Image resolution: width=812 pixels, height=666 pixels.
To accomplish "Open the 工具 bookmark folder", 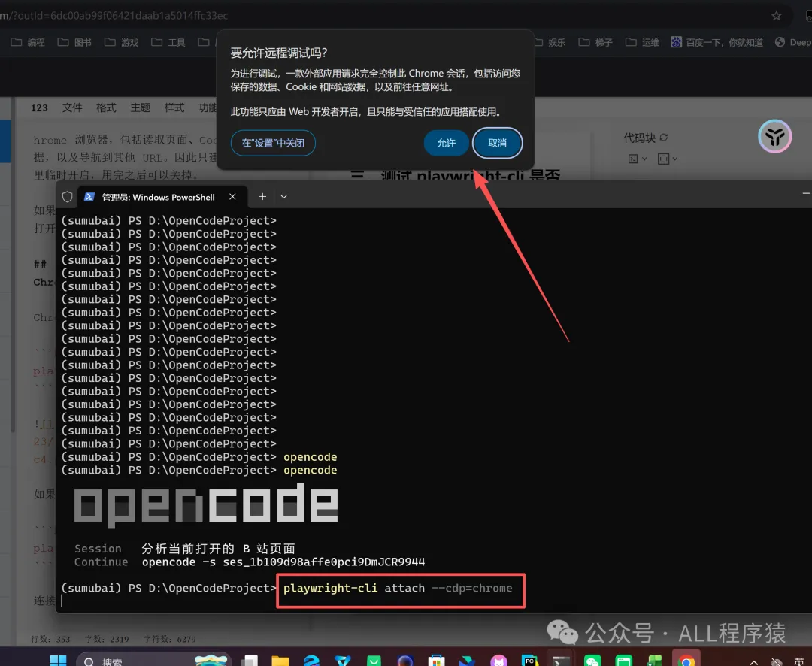I will click(x=168, y=42).
